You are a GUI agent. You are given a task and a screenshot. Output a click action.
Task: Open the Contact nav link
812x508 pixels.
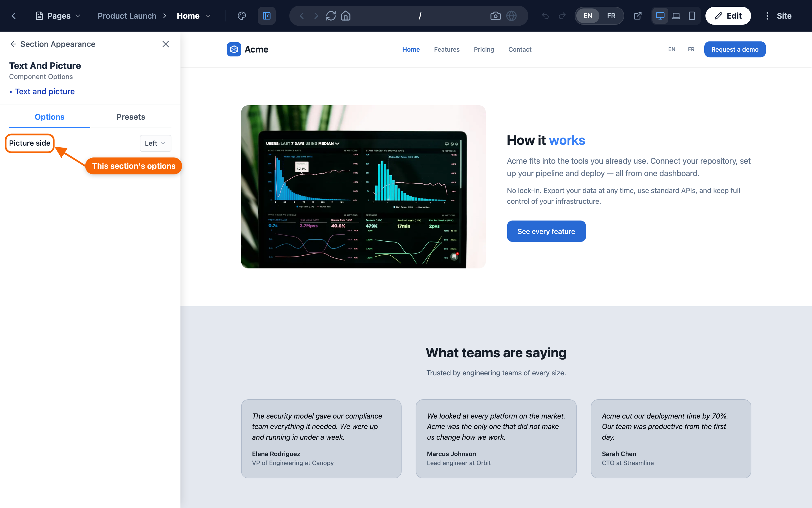(520, 49)
